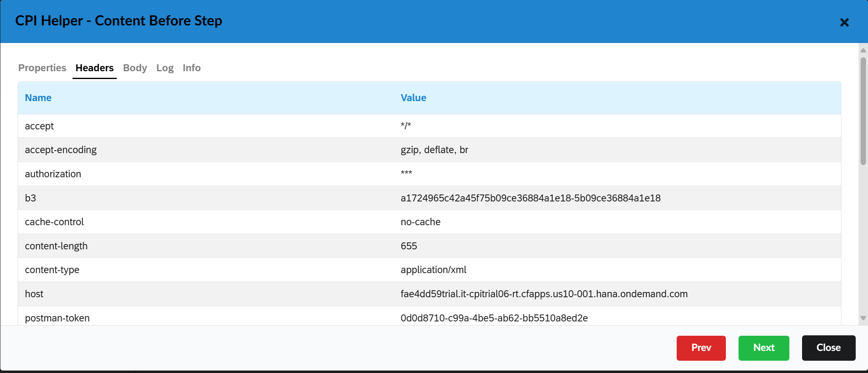Close the CPI Helper dialog with X icon
This screenshot has width=868, height=373.
[844, 23]
